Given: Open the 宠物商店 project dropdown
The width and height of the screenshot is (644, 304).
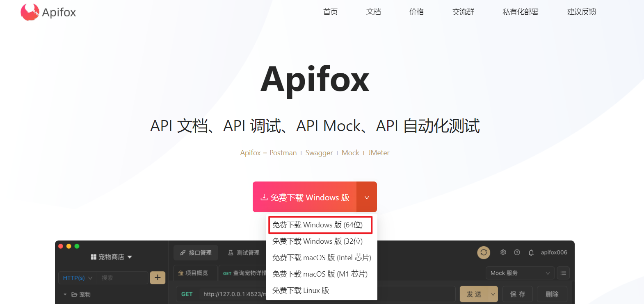Looking at the screenshot, I should (111, 257).
